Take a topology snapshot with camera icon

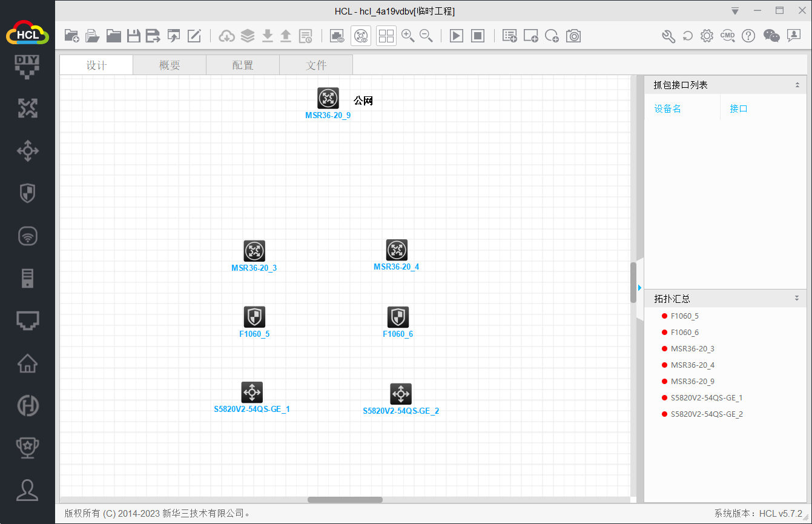coord(573,36)
